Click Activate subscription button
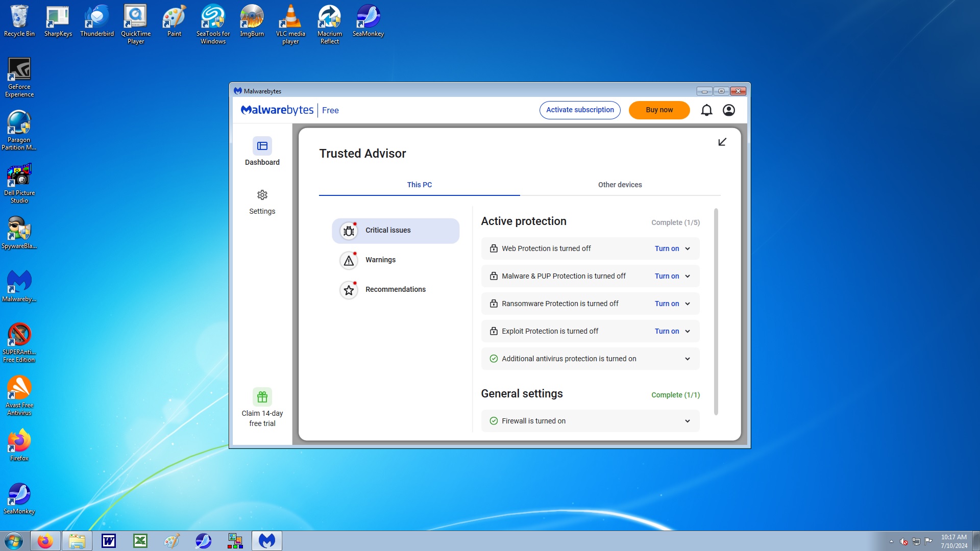 click(580, 110)
